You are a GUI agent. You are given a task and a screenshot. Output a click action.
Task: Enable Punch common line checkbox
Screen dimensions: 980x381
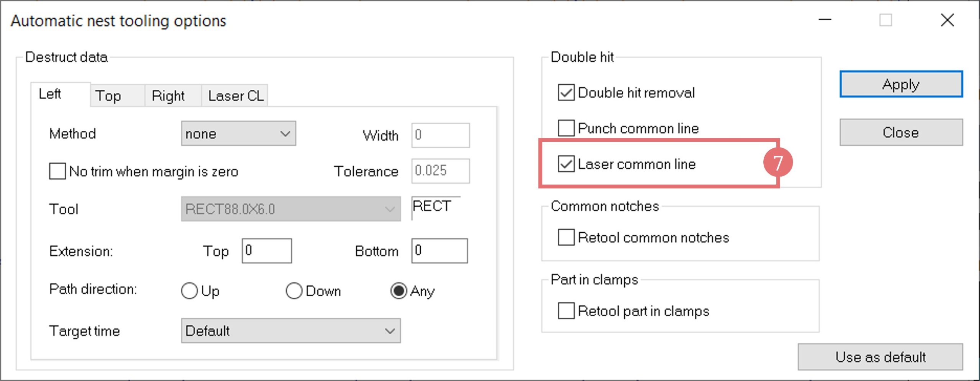click(566, 128)
